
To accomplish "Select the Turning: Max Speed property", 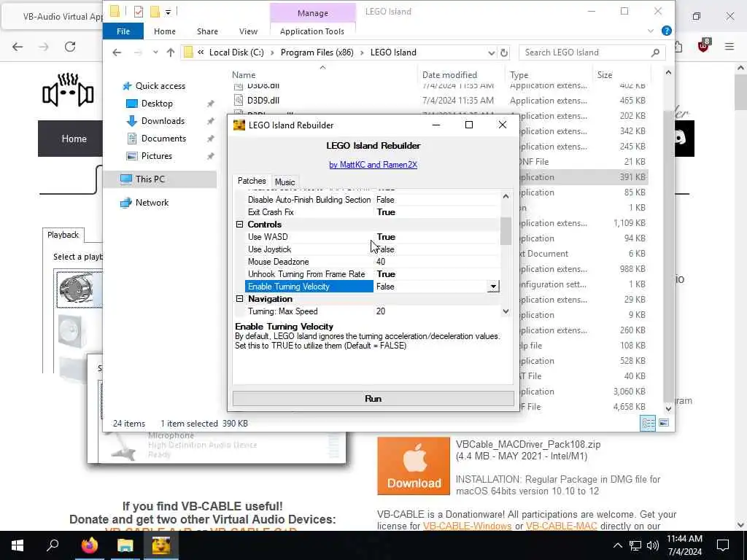I will coord(371,311).
